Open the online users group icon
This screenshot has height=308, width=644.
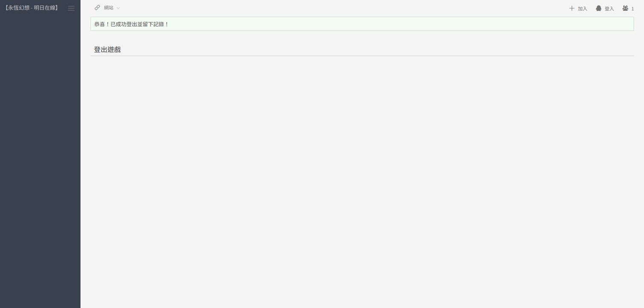click(625, 8)
